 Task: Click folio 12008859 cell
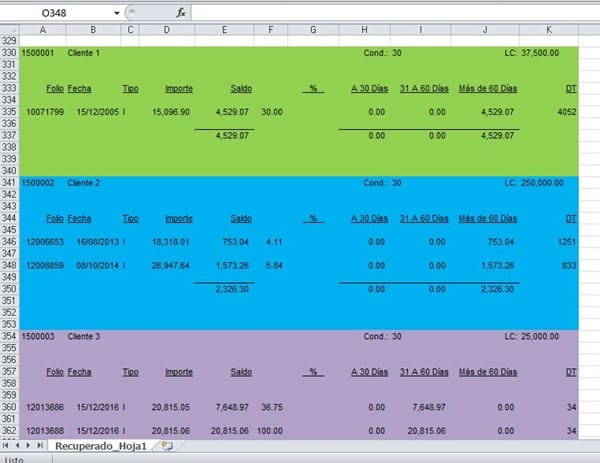click(45, 266)
